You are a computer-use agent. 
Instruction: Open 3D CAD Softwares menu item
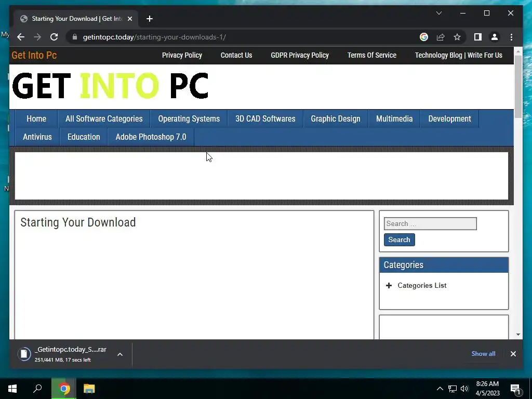(265, 119)
